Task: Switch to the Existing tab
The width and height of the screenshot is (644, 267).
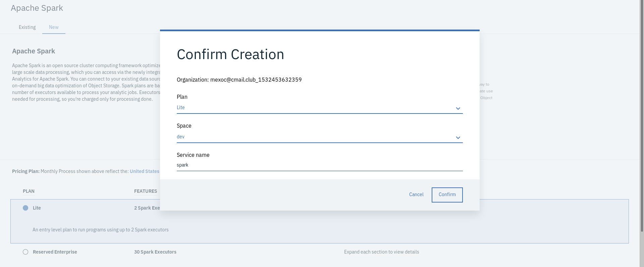Action: point(27,27)
